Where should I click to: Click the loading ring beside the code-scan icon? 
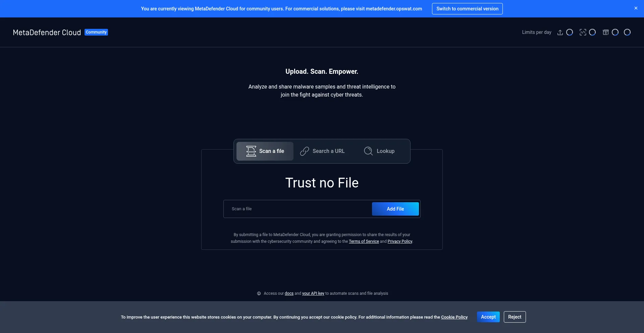592,32
